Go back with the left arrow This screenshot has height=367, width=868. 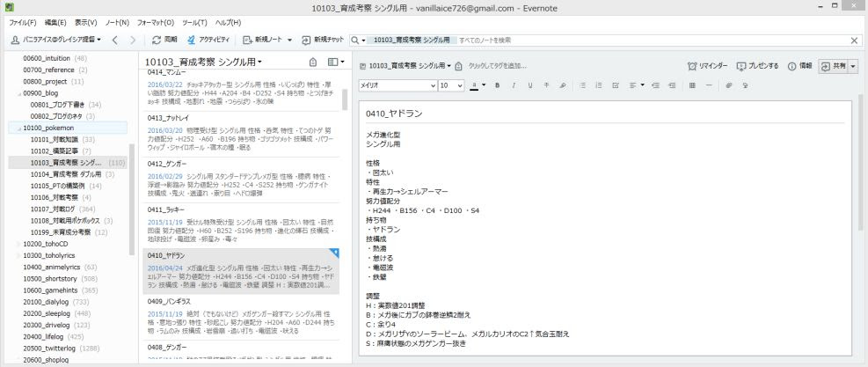(x=114, y=40)
